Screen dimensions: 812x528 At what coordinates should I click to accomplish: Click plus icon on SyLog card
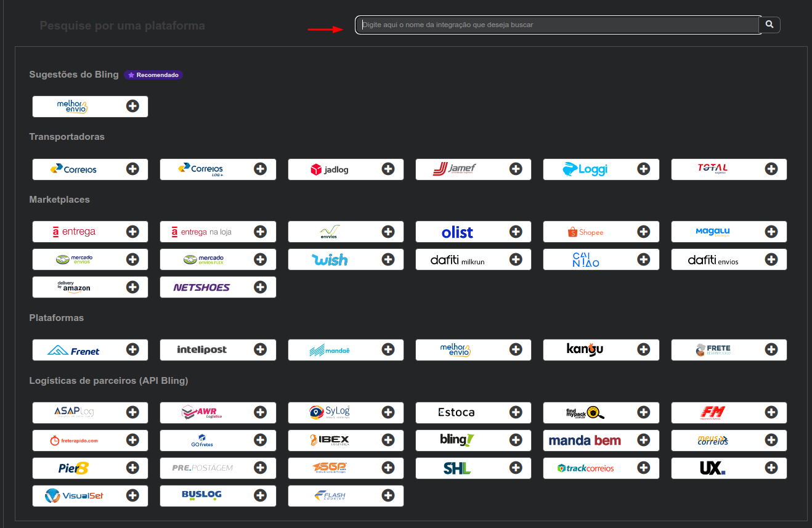(x=388, y=412)
